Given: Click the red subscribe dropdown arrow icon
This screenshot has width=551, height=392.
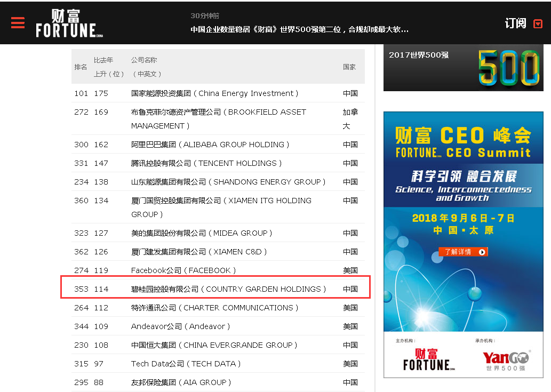Looking at the screenshot, I should [x=538, y=23].
